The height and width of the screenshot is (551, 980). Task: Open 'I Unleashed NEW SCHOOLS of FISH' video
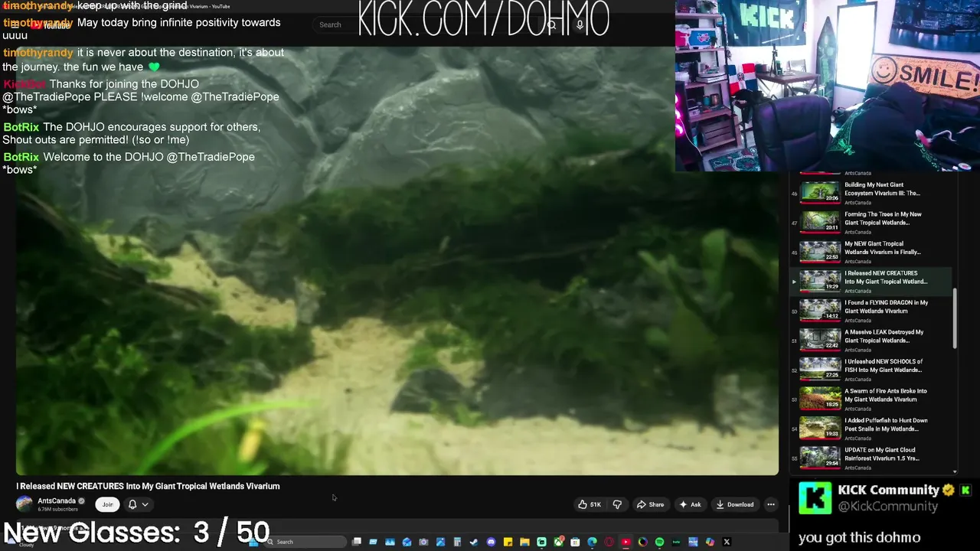pyautogui.click(x=877, y=369)
